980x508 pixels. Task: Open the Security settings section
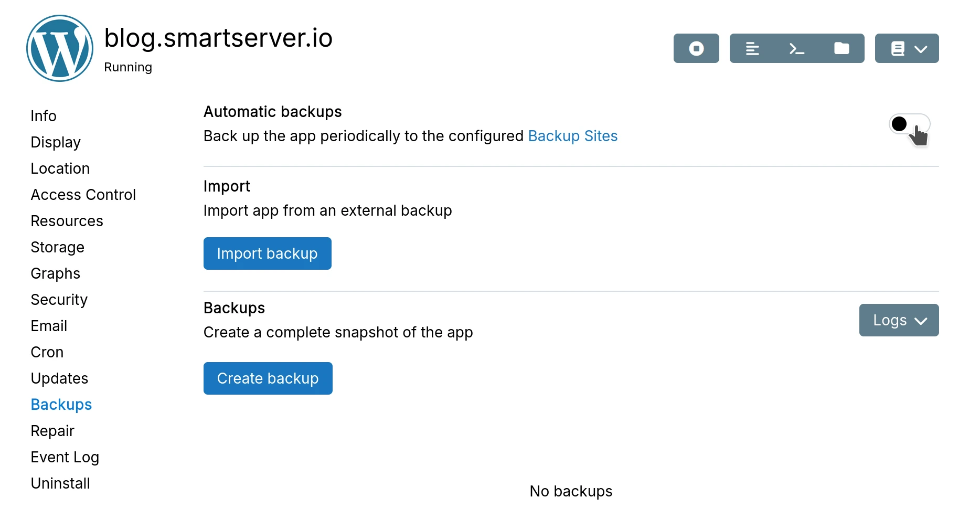click(x=59, y=299)
